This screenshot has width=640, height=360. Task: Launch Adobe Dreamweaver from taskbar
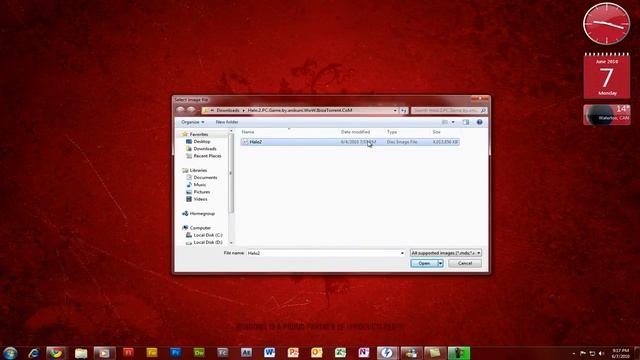tap(199, 353)
